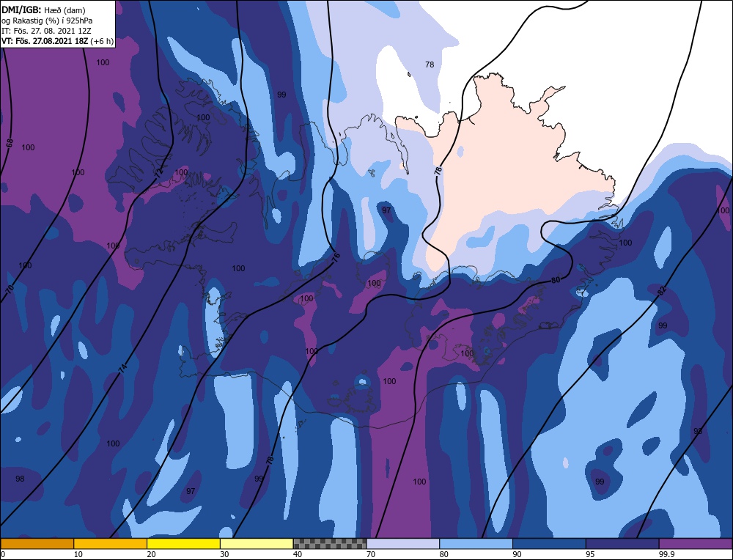
Task: Click the '76' contour line label
Action: [x=336, y=257]
